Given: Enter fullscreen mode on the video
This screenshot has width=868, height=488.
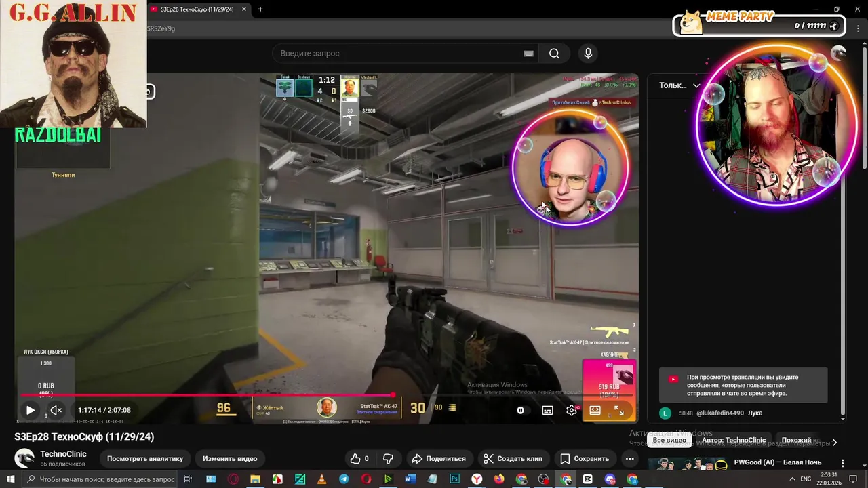Looking at the screenshot, I should pos(618,410).
